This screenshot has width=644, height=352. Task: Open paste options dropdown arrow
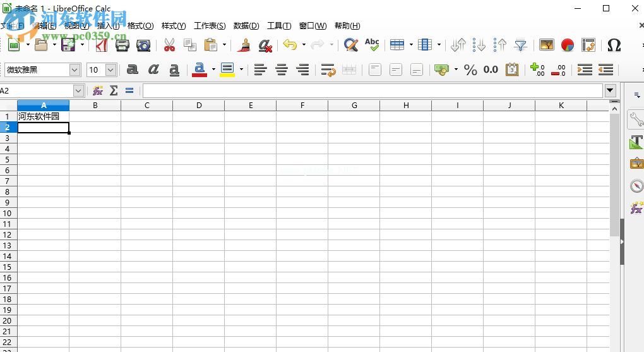224,44
